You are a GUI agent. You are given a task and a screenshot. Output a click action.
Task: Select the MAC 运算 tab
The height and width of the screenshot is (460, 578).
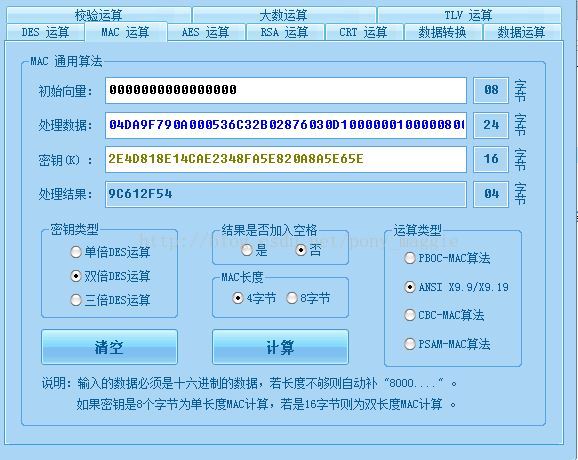(x=126, y=32)
